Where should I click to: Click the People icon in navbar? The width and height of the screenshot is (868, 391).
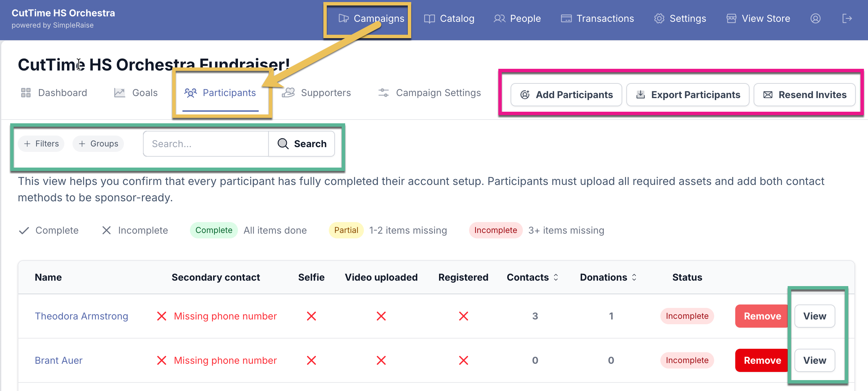[499, 18]
